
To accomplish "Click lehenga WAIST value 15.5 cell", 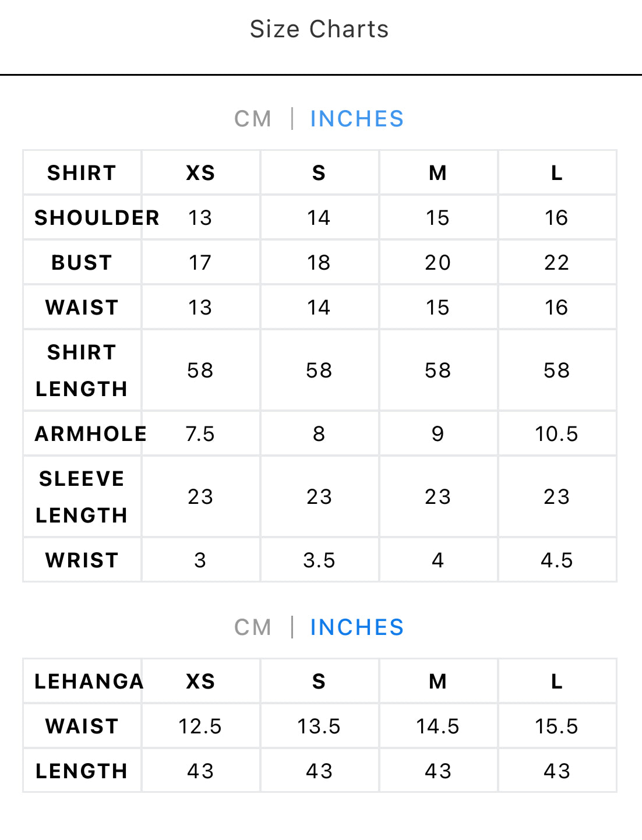I will (557, 726).
